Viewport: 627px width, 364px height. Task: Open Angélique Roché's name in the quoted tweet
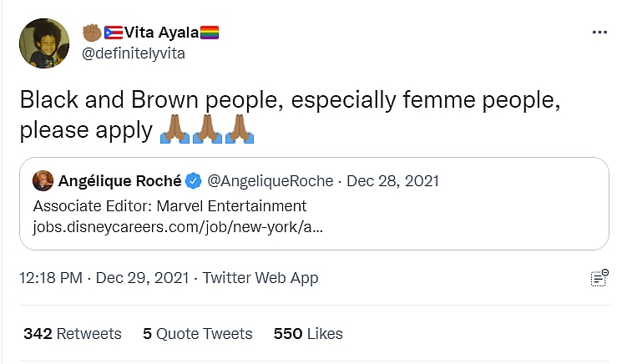tap(119, 180)
